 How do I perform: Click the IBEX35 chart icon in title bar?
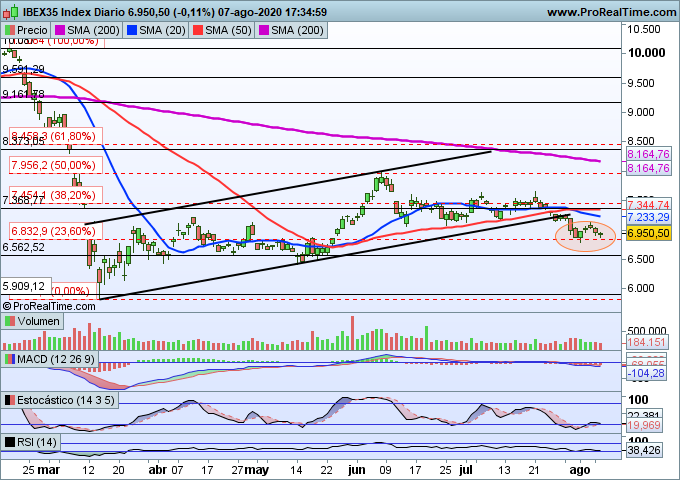[8, 11]
